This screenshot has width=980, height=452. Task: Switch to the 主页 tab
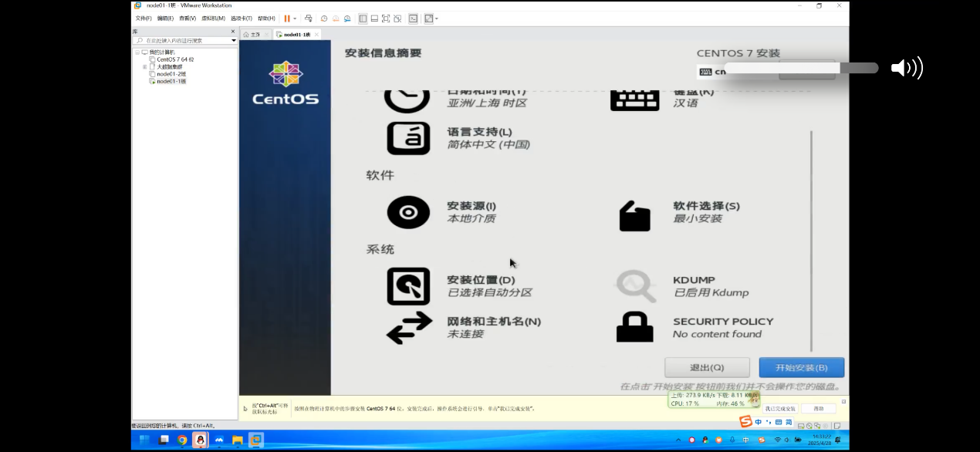[x=255, y=34]
